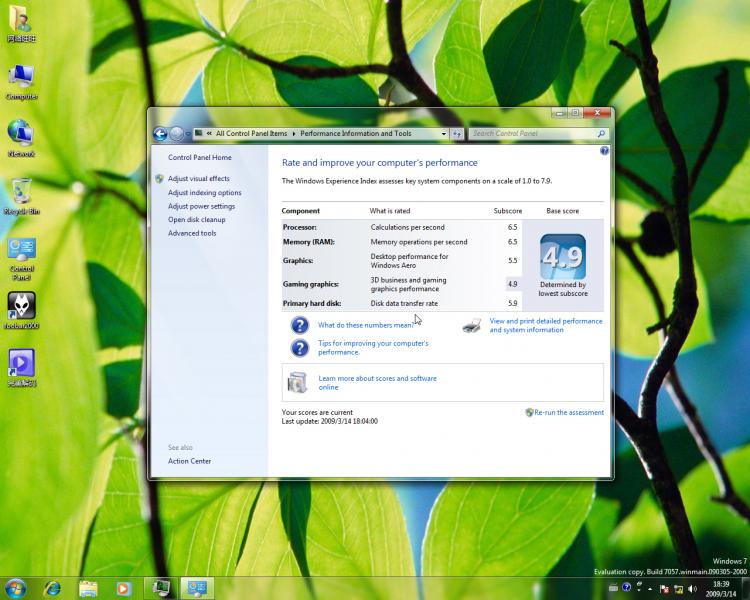The width and height of the screenshot is (750, 600).
Task: Switch to the monitor app taskbar button
Action: (x=161, y=588)
